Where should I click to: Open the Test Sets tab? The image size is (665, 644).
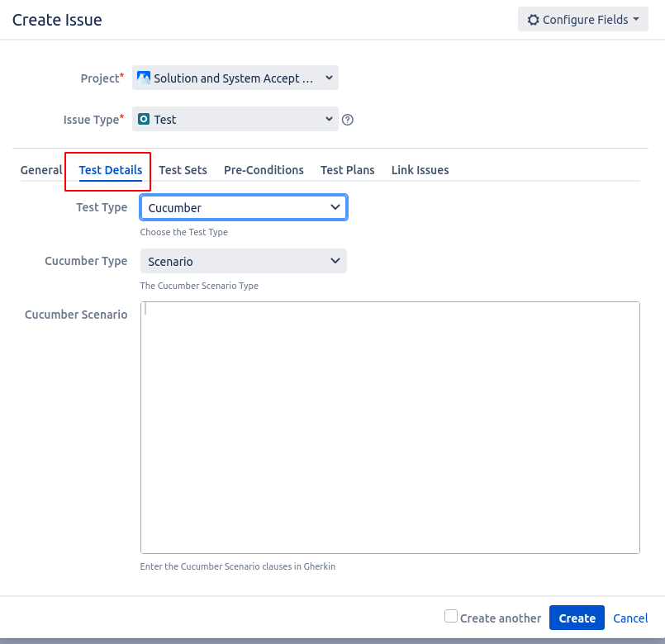pyautogui.click(x=183, y=170)
